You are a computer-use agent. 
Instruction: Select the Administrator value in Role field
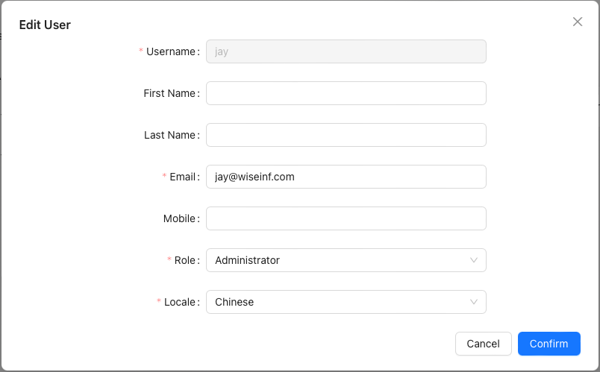click(x=247, y=260)
